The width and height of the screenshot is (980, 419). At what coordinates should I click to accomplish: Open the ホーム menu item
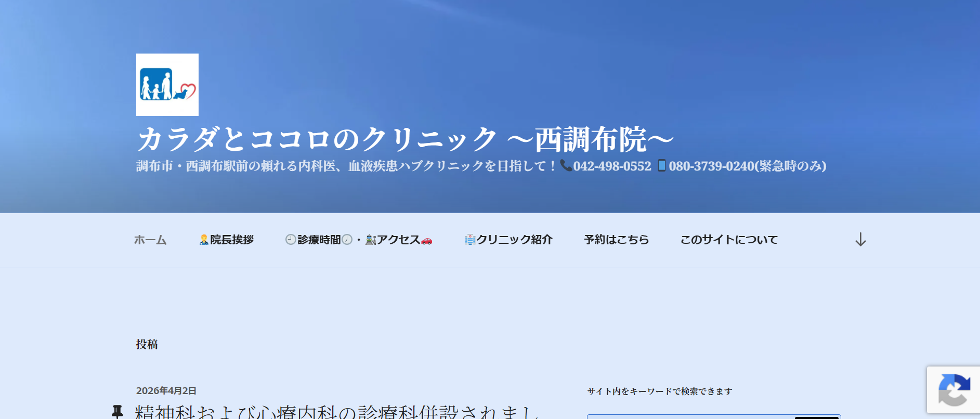(150, 240)
